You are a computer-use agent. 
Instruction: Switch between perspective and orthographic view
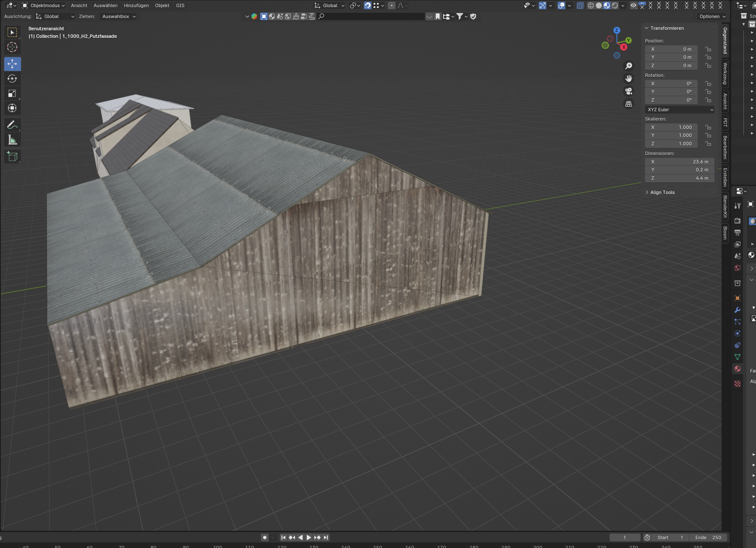point(629,104)
